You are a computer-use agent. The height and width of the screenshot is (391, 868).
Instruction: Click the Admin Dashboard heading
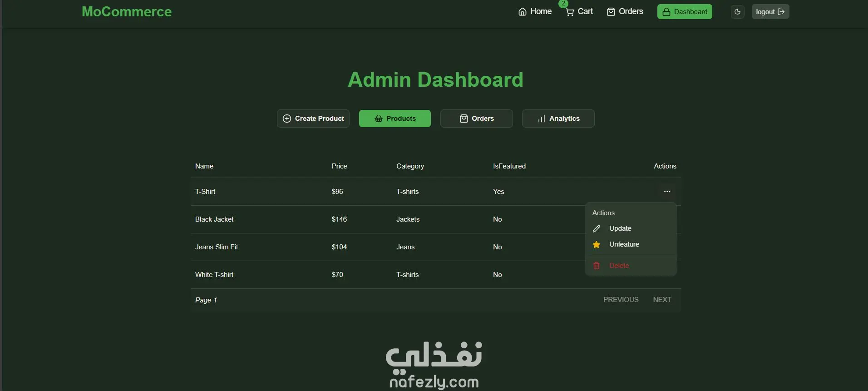click(x=436, y=80)
